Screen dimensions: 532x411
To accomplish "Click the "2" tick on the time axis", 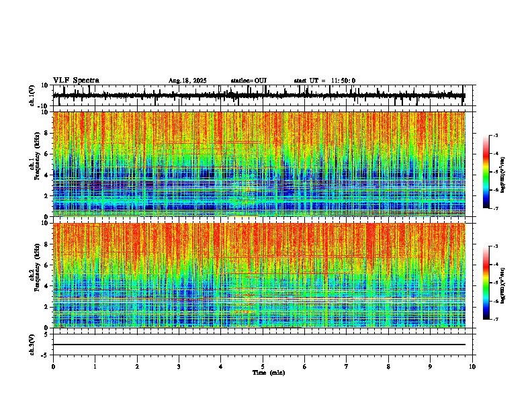I will point(137,366).
